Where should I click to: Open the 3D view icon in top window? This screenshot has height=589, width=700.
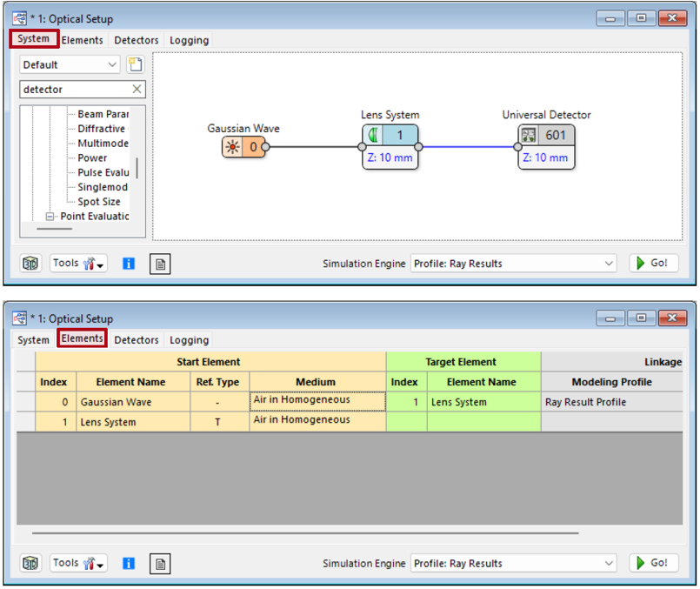[x=30, y=264]
